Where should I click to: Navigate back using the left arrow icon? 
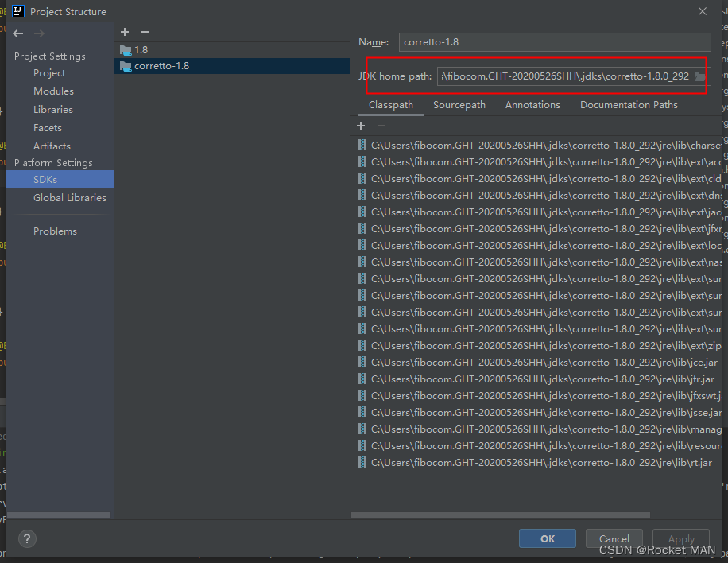click(17, 33)
